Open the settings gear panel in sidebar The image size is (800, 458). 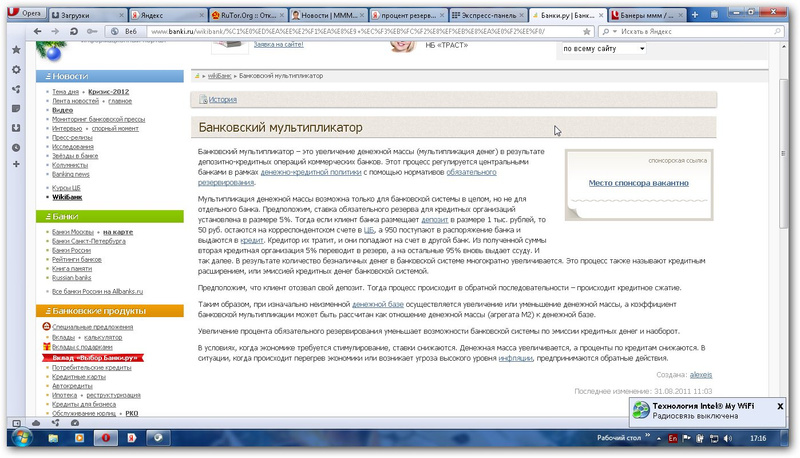click(x=16, y=69)
